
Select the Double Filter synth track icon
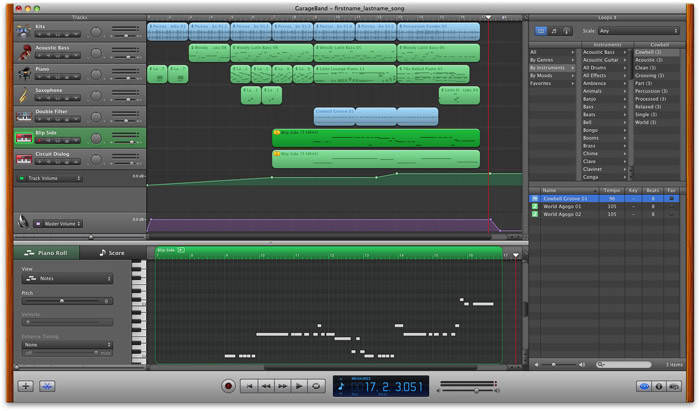(x=24, y=116)
